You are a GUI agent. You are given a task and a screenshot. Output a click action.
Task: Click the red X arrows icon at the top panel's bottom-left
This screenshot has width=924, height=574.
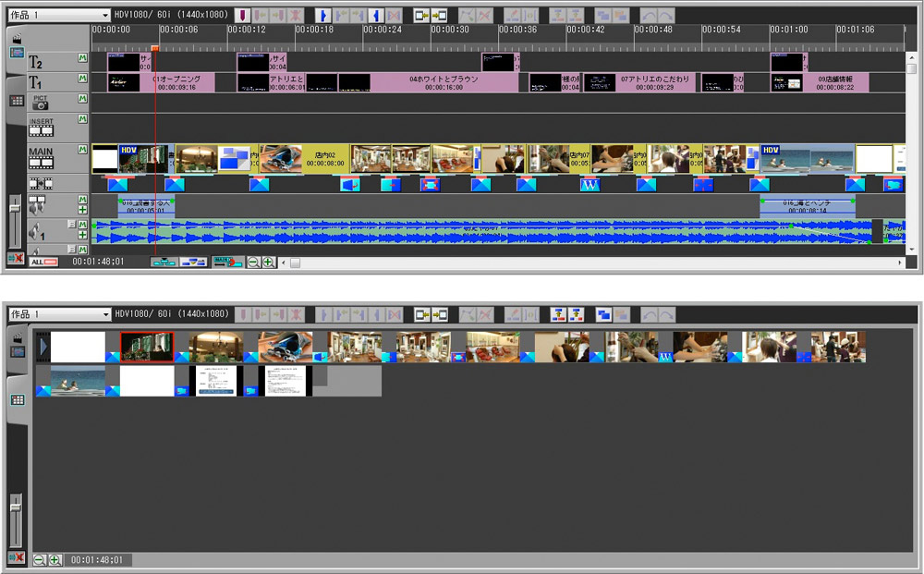coord(16,258)
